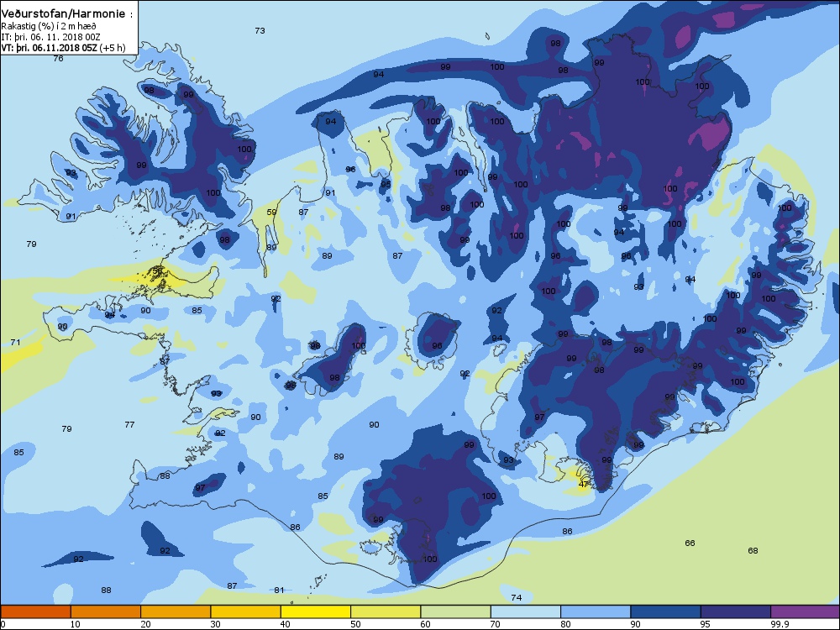Click the humidity value 71 on the map
Viewport: 840px width, 630px height.
[15, 343]
